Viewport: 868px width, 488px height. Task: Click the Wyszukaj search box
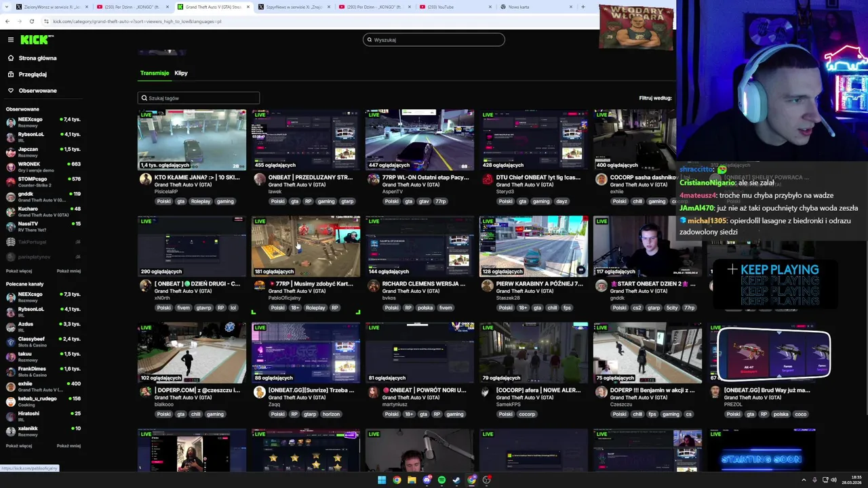(434, 39)
